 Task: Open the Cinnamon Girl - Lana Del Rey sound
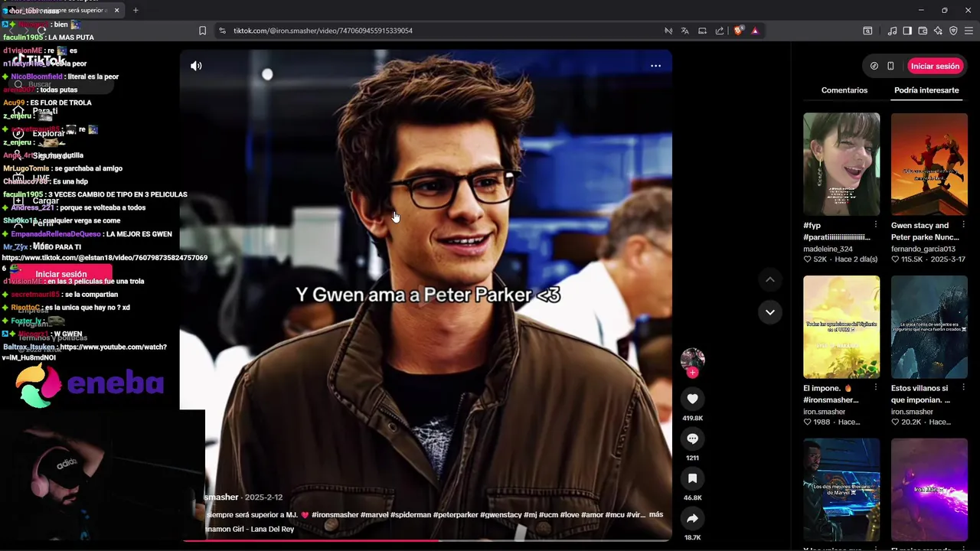250,529
